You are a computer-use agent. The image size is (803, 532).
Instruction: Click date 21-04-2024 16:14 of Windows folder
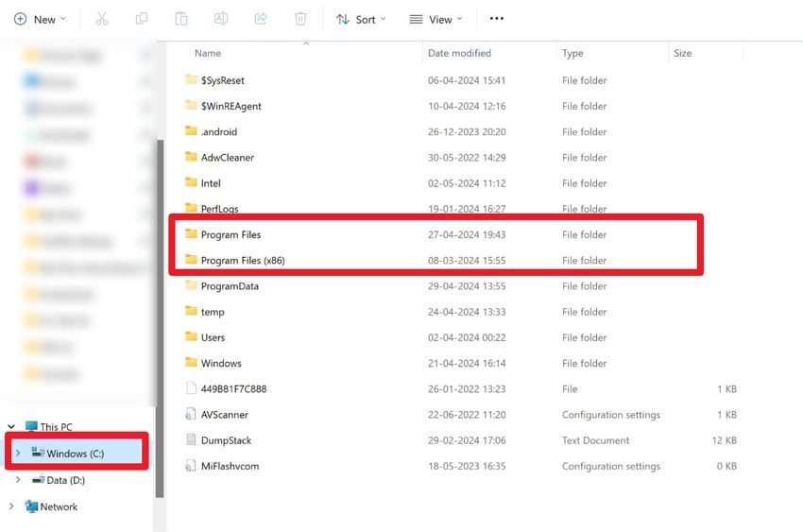tap(467, 363)
